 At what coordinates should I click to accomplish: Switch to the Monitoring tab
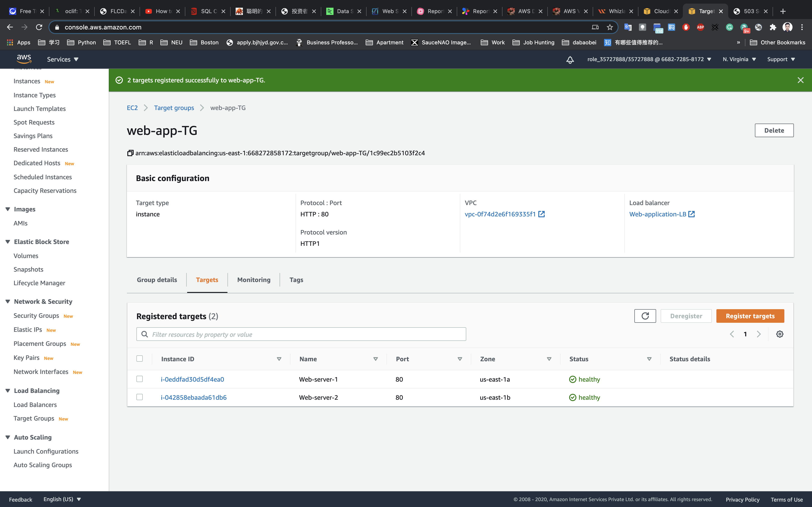(x=253, y=280)
